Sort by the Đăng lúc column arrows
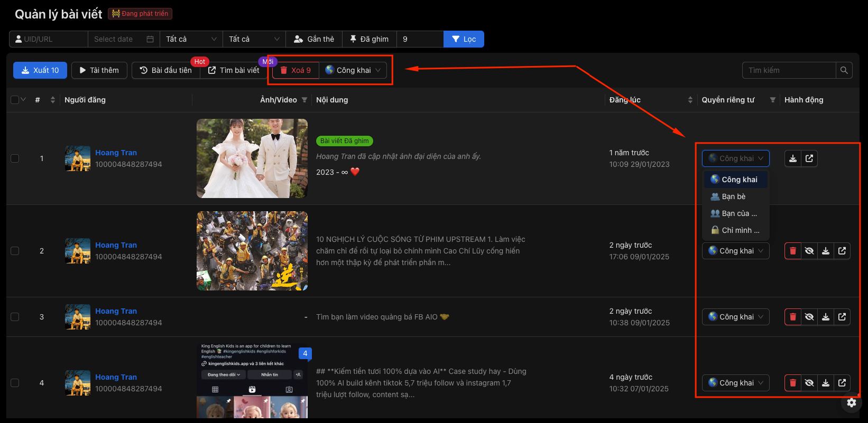The width and height of the screenshot is (868, 423). [690, 100]
